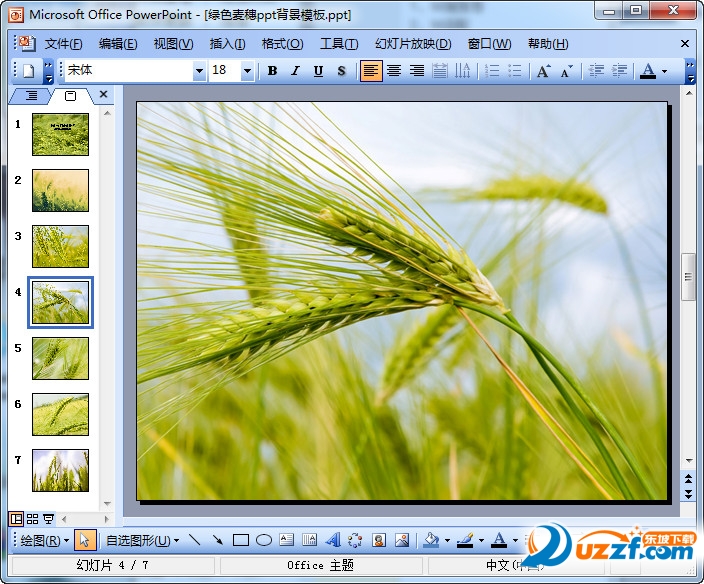704x584 pixels.
Task: Close the document with menu-bar X
Action: pos(685,44)
